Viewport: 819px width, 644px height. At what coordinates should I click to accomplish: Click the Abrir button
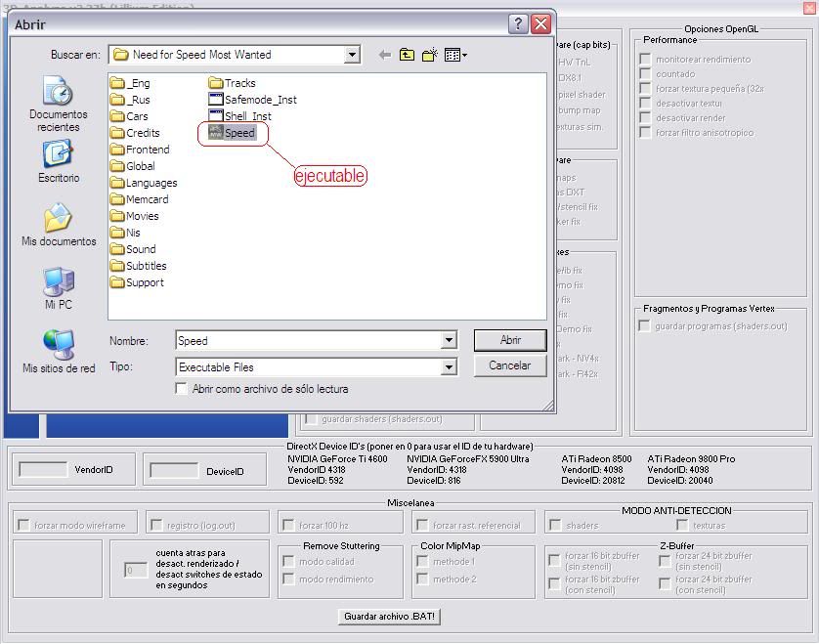[x=510, y=340]
